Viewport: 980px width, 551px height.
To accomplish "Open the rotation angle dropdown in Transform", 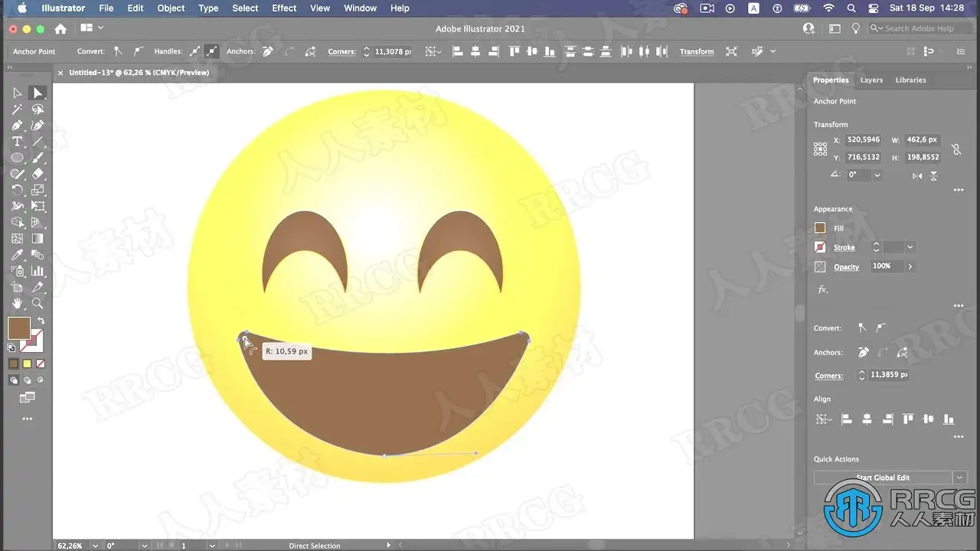I will pyautogui.click(x=877, y=175).
